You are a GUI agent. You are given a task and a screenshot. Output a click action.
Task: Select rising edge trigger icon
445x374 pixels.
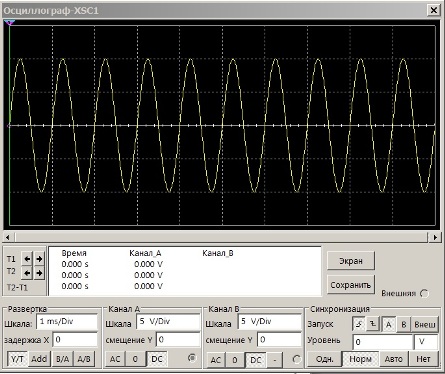pyautogui.click(x=359, y=324)
